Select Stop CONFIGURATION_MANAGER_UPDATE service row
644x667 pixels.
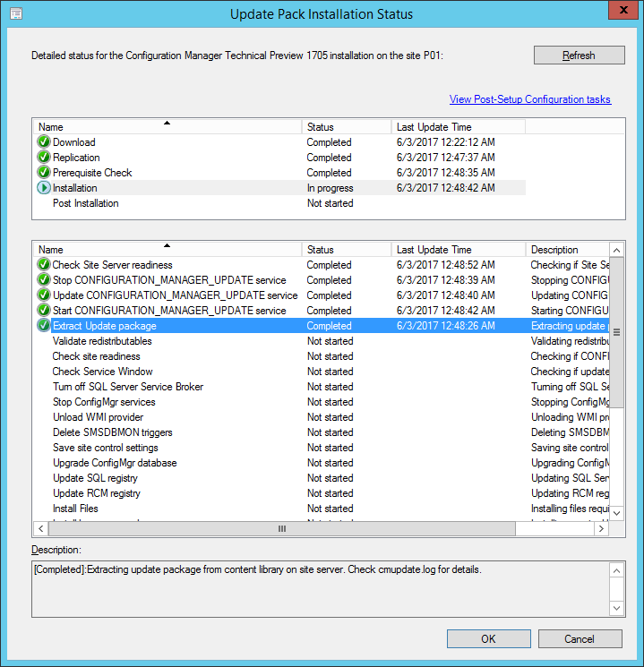(322, 280)
